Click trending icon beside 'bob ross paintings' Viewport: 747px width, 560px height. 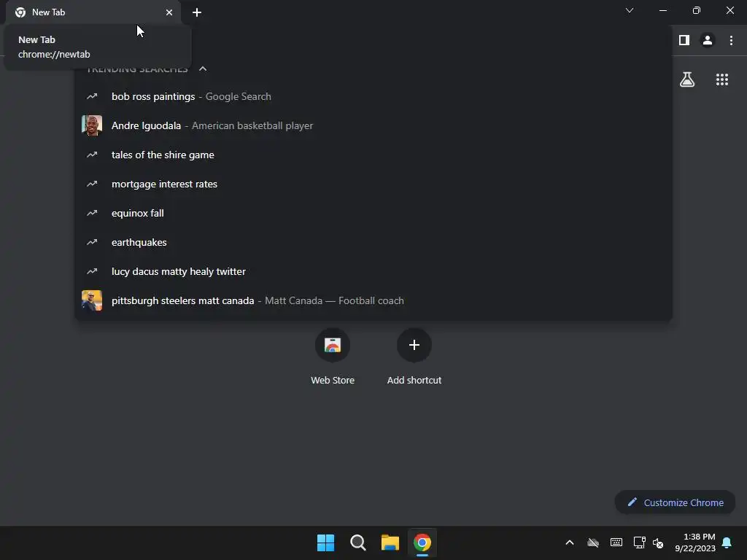(x=92, y=97)
